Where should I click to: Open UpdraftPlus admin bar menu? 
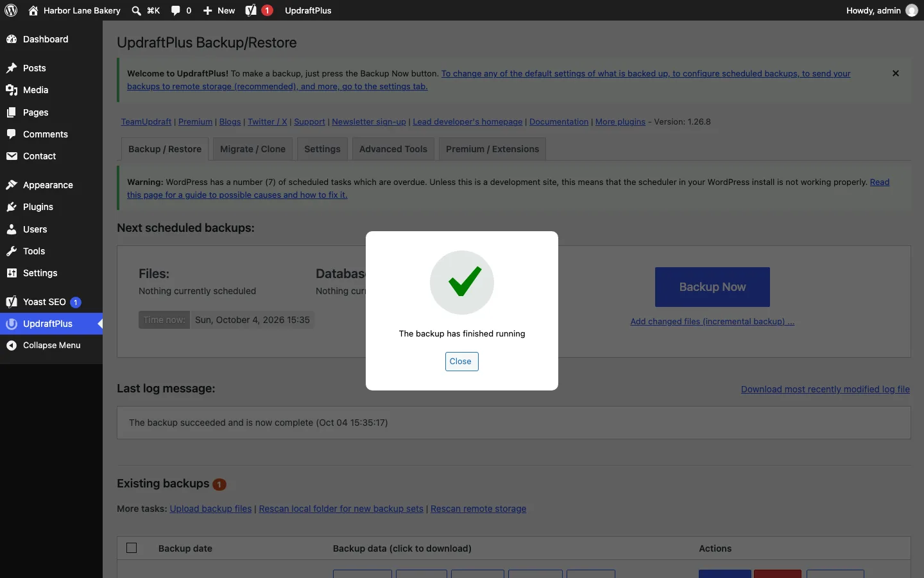pyautogui.click(x=308, y=10)
